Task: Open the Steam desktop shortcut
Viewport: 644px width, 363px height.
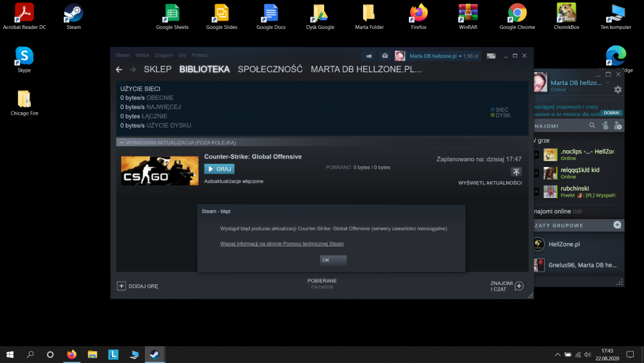Action: point(73,17)
